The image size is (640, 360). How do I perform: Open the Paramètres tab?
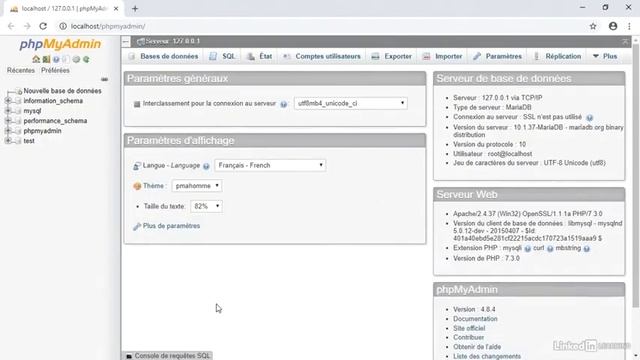[498, 56]
